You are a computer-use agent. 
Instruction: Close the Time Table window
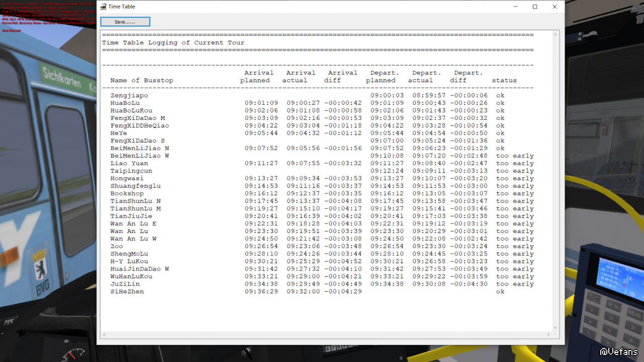[x=555, y=7]
